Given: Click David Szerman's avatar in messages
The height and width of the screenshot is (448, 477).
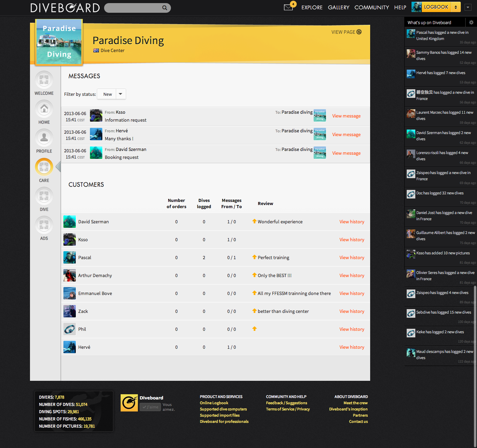Looking at the screenshot, I should (x=96, y=153).
